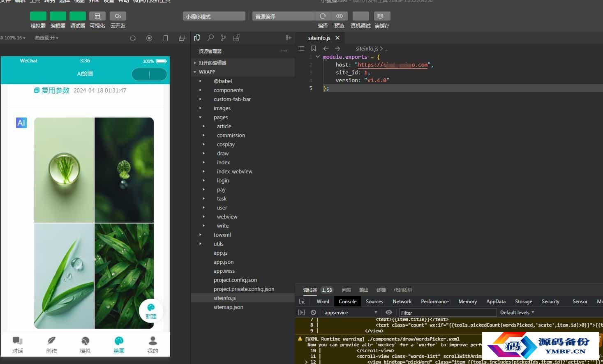Image resolution: width=603 pixels, height=364 pixels.
Task: Click the detach simulator window icon
Action: click(x=182, y=38)
